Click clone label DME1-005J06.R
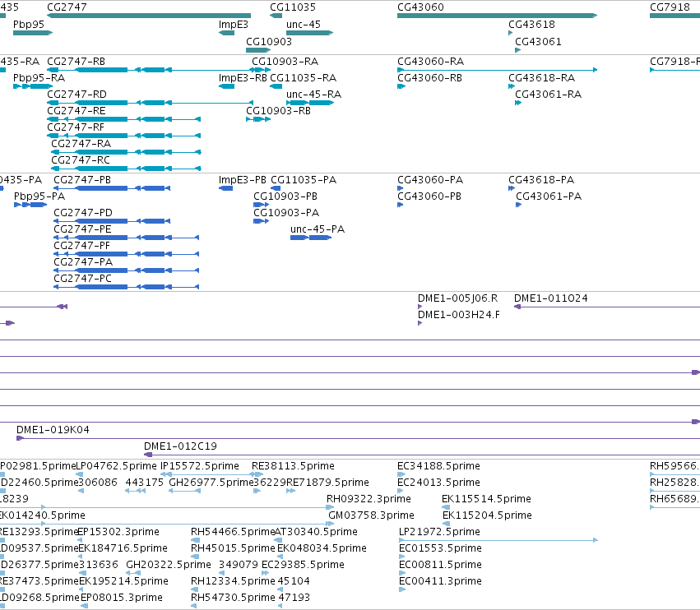This screenshot has width=700, height=610. (457, 298)
